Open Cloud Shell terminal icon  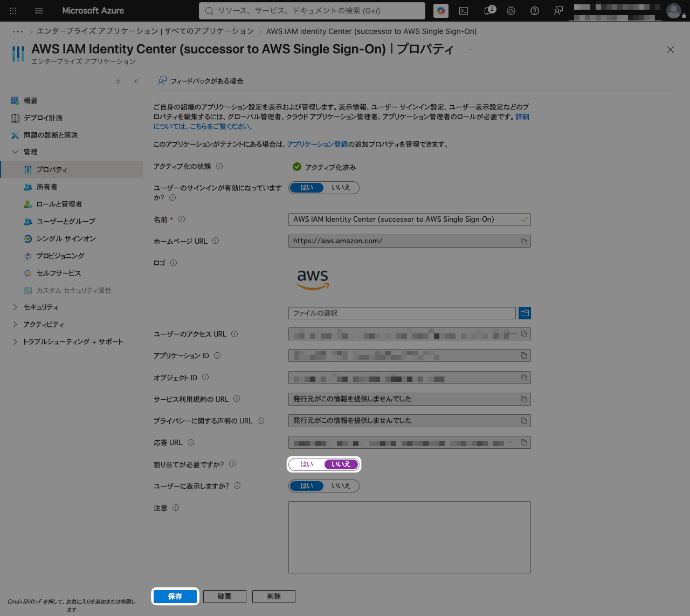pyautogui.click(x=464, y=11)
